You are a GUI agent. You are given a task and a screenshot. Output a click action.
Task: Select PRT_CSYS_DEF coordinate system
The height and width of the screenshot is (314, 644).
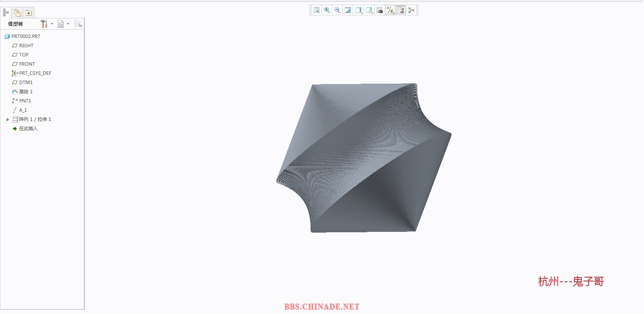coord(35,73)
